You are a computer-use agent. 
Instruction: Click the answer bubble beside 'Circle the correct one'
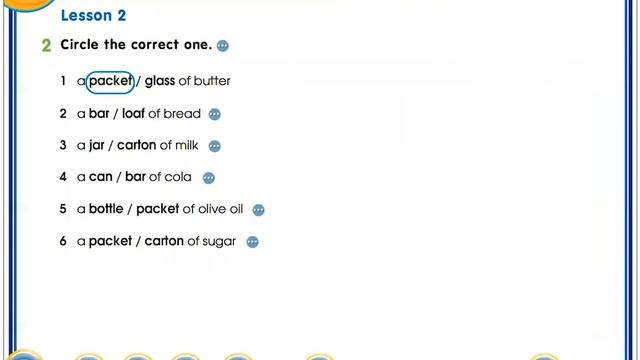[222, 46]
